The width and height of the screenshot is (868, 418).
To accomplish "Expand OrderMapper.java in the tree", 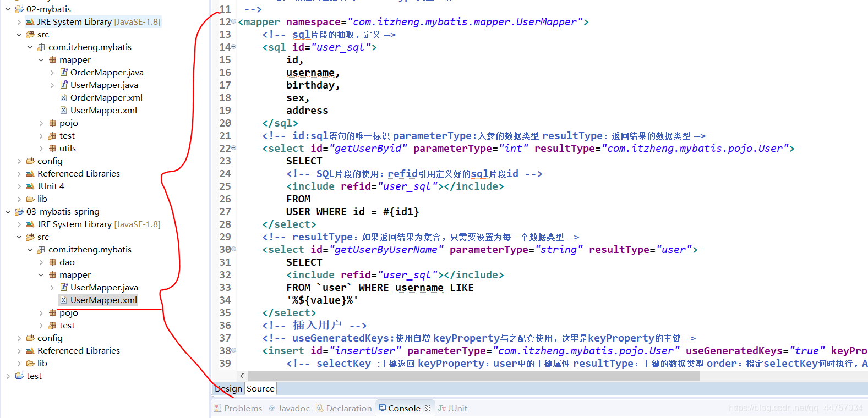I will (x=52, y=73).
